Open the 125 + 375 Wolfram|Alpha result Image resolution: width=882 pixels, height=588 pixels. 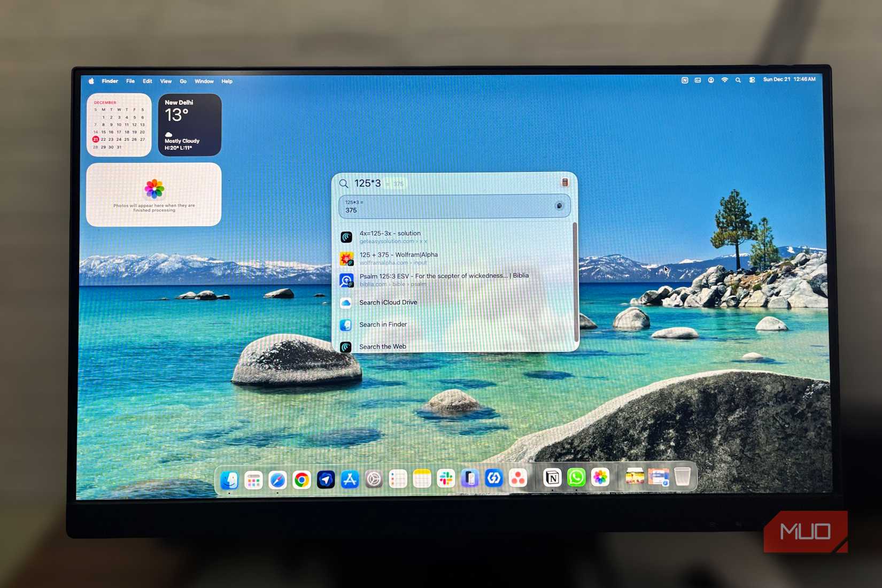coord(454,258)
